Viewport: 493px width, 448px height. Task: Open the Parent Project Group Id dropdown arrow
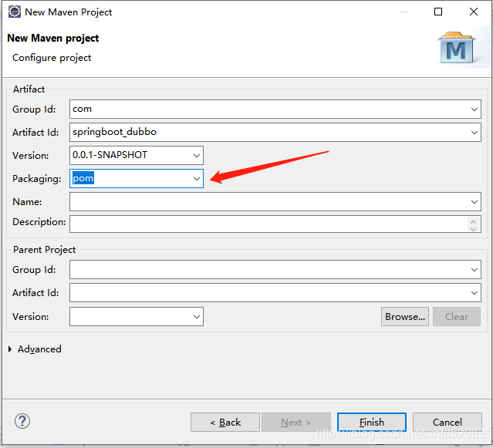[x=474, y=270]
